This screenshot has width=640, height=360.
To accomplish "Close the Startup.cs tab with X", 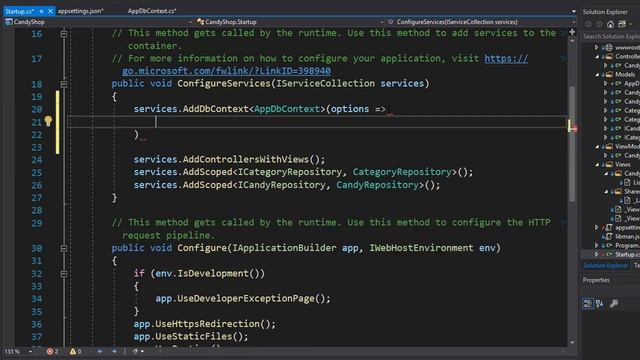I will tap(50, 11).
